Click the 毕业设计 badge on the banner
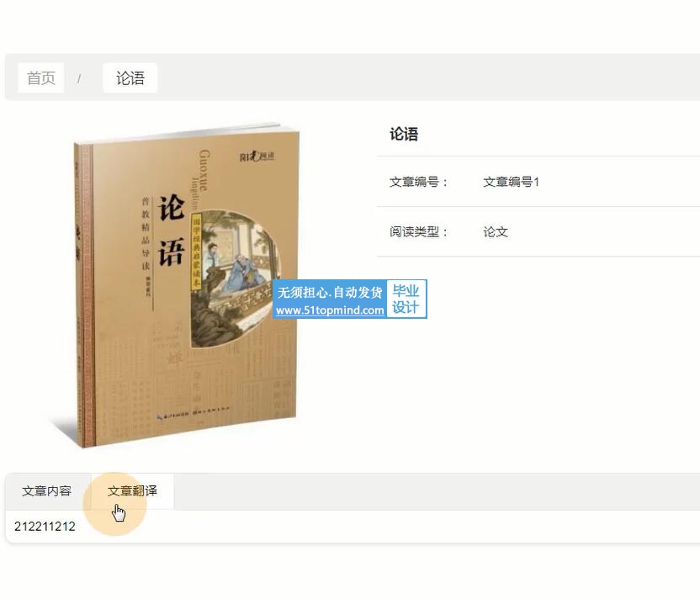The image size is (700, 599). coord(406,299)
